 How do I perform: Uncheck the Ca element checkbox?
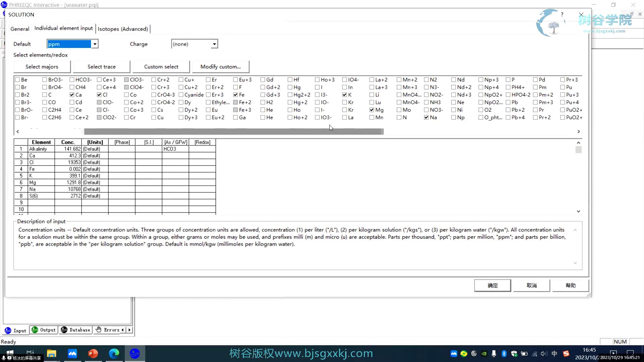click(72, 95)
